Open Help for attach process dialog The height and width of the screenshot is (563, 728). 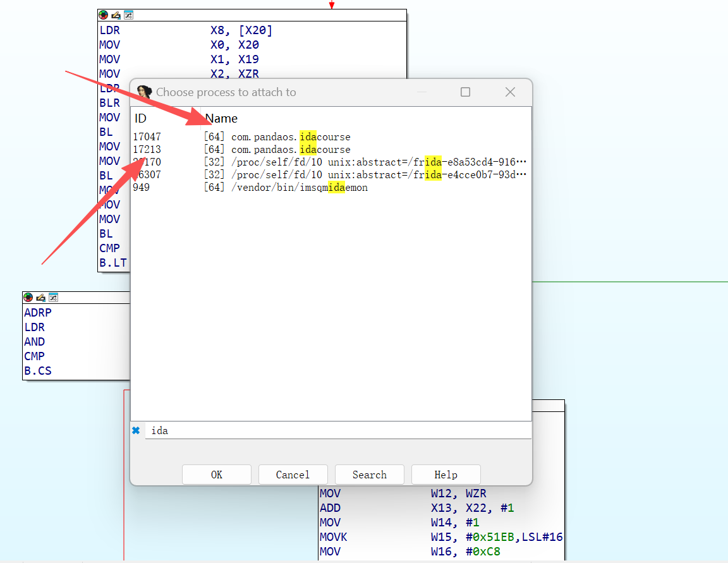point(446,475)
